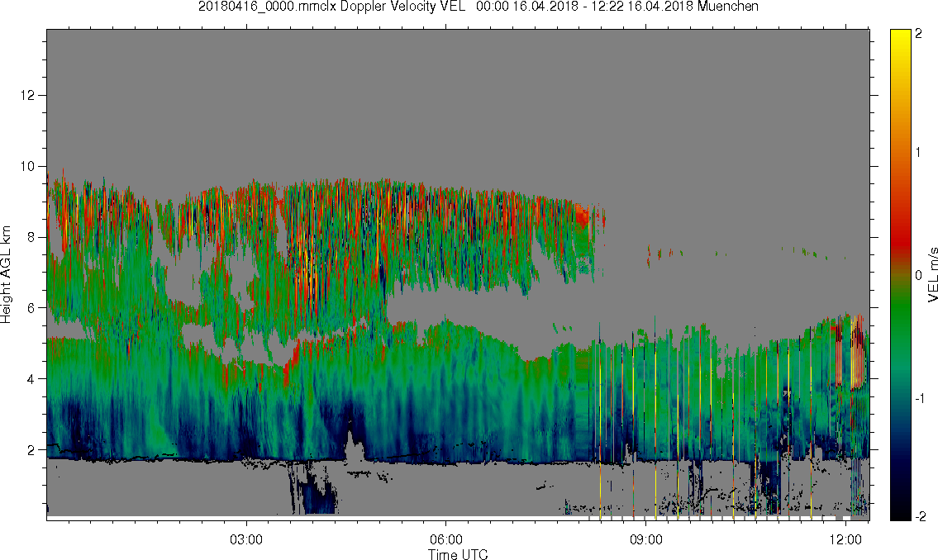Click the yellow top of the velocity colorbar
The image size is (938, 560).
pos(900,36)
